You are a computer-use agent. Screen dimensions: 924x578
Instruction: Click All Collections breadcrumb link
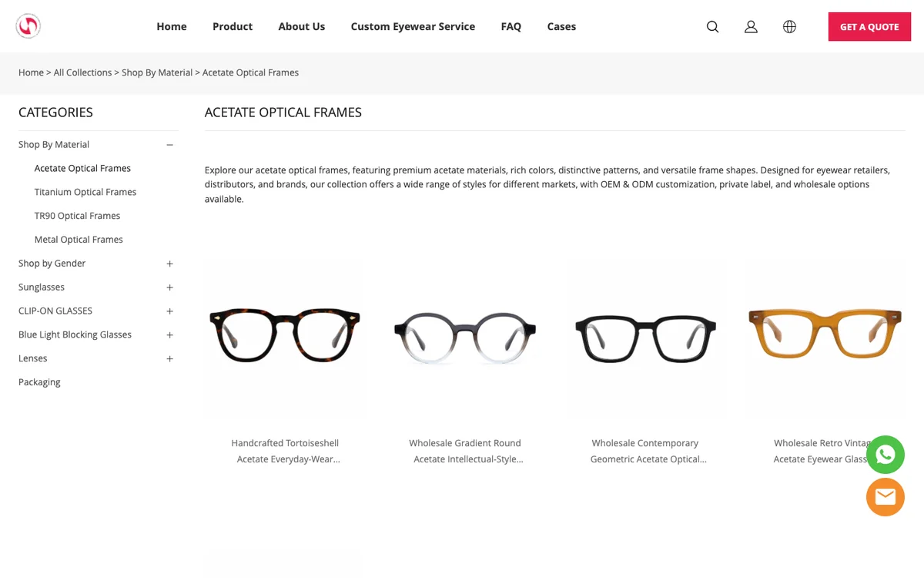[82, 72]
